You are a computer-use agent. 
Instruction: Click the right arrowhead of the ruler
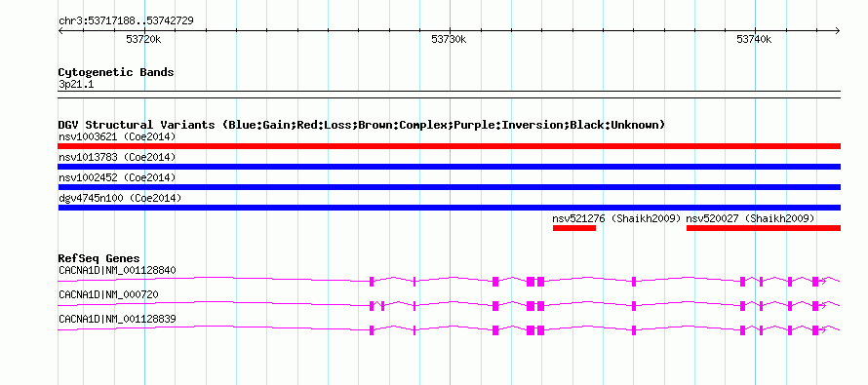[x=838, y=30]
